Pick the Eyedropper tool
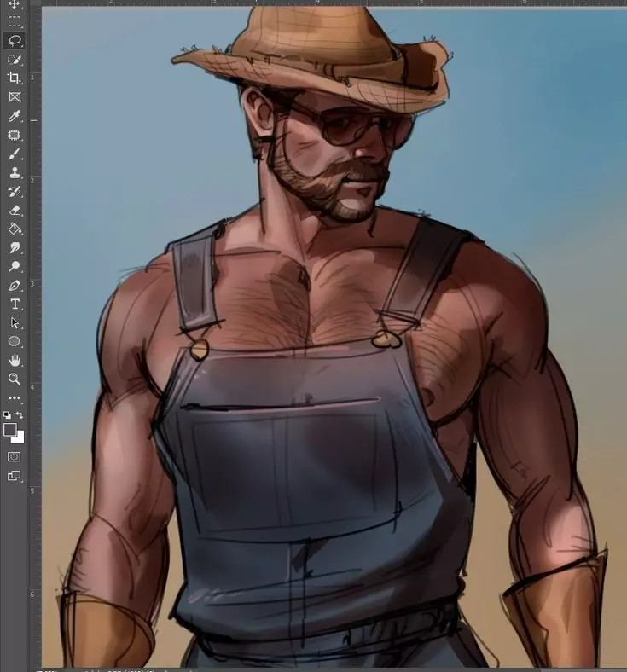The height and width of the screenshot is (672, 627). (15, 116)
